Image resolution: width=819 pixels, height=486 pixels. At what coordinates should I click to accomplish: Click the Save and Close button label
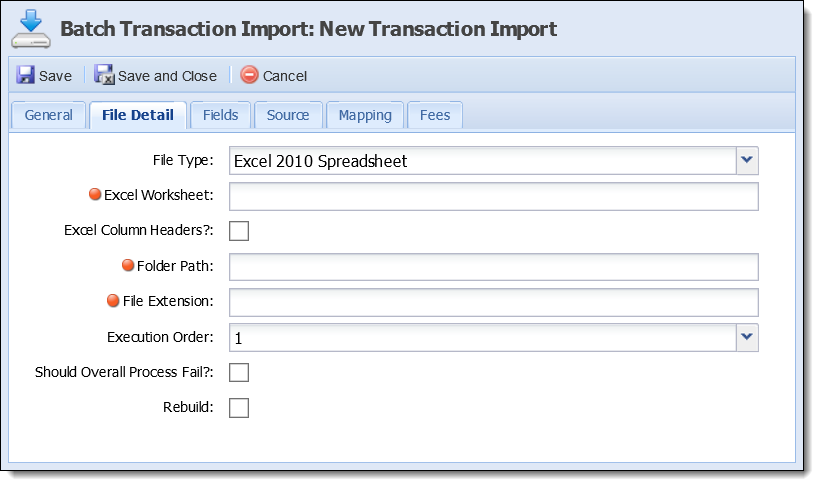167,76
